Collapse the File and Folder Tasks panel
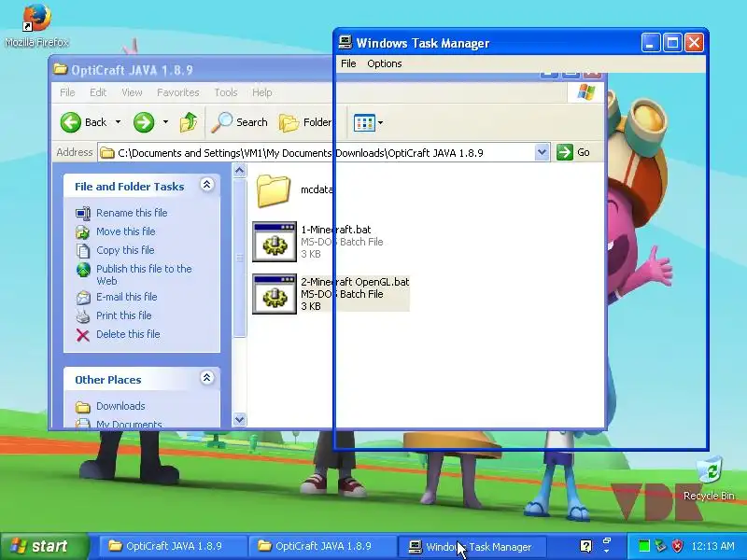 [206, 185]
